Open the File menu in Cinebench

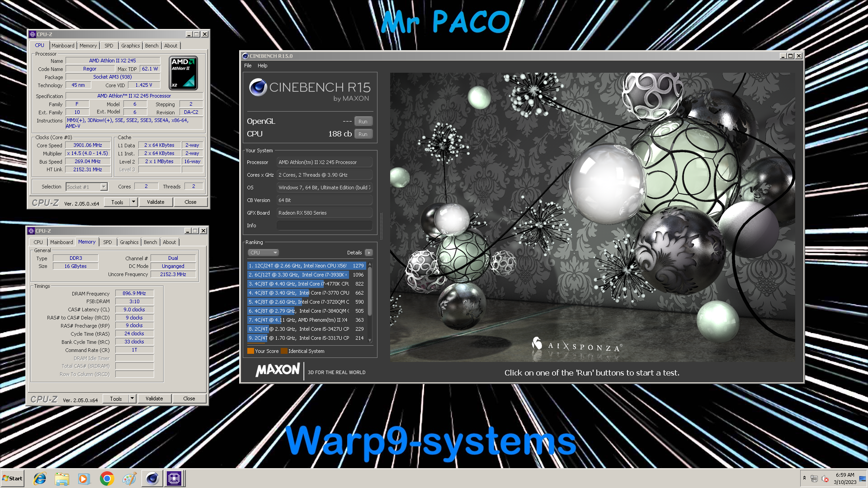coord(248,66)
